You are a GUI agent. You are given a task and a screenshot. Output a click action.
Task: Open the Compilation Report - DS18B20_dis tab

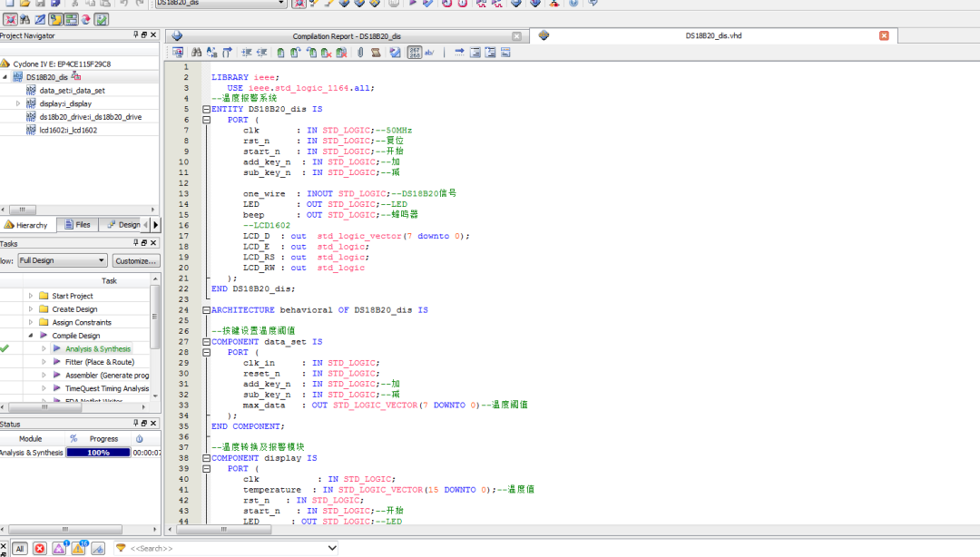coord(347,36)
